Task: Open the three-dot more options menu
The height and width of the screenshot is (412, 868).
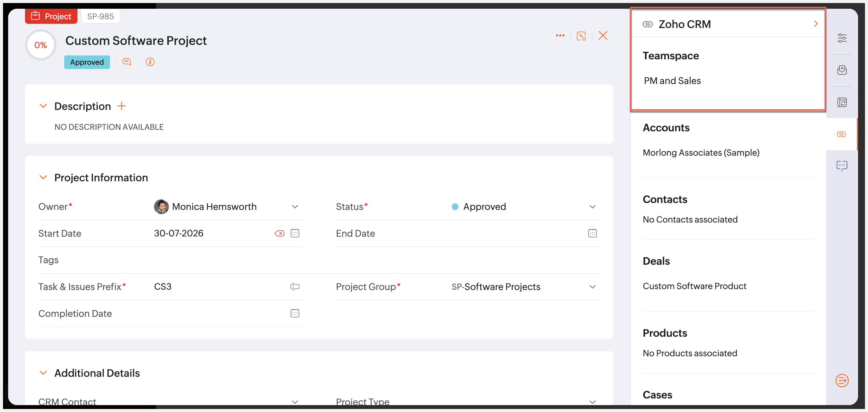Action: tap(560, 35)
